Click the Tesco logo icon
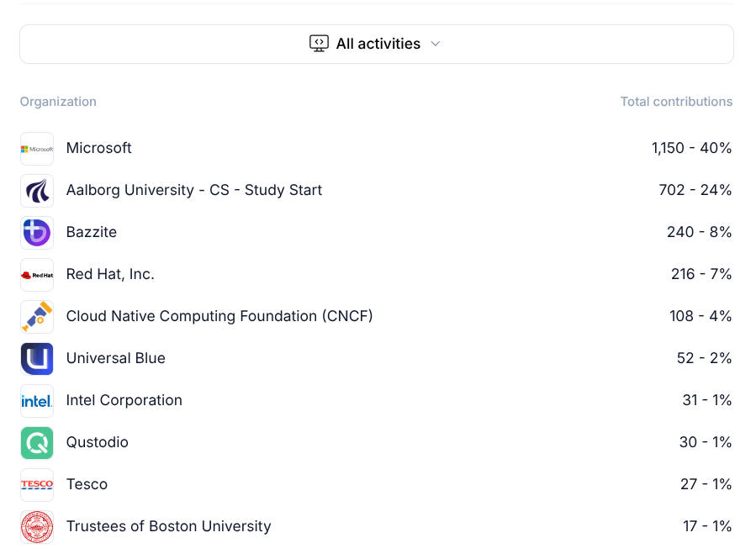The height and width of the screenshot is (559, 756). (37, 485)
